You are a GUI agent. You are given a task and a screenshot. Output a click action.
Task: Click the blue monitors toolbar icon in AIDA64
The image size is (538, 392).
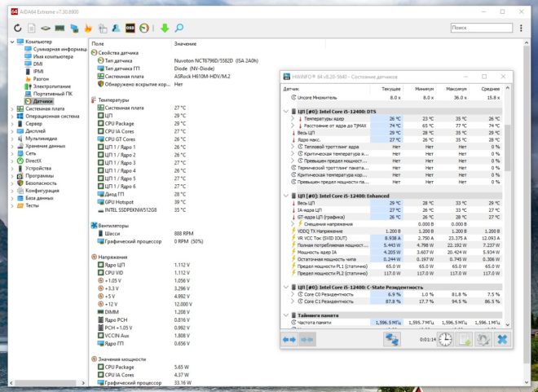74,29
